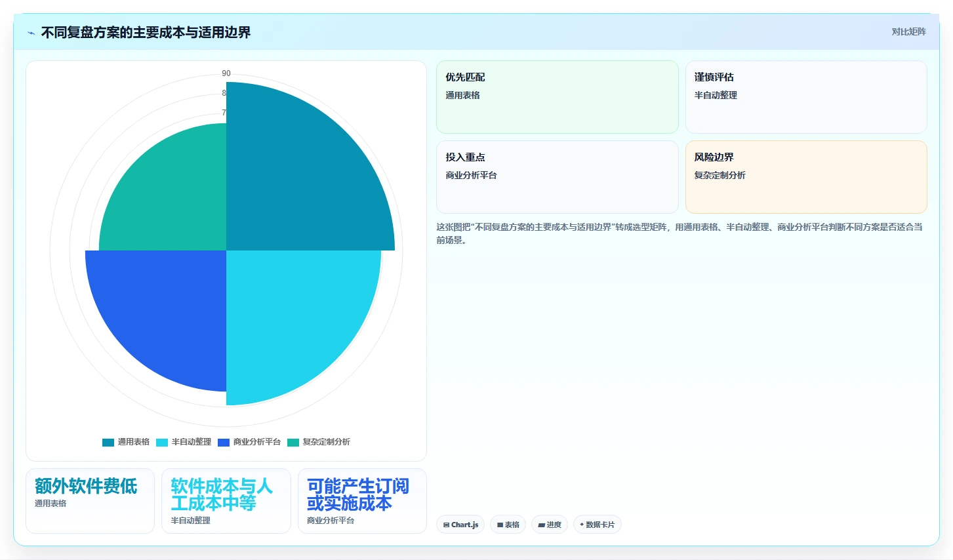Click the 对比矩阵 label in header

coord(908,31)
